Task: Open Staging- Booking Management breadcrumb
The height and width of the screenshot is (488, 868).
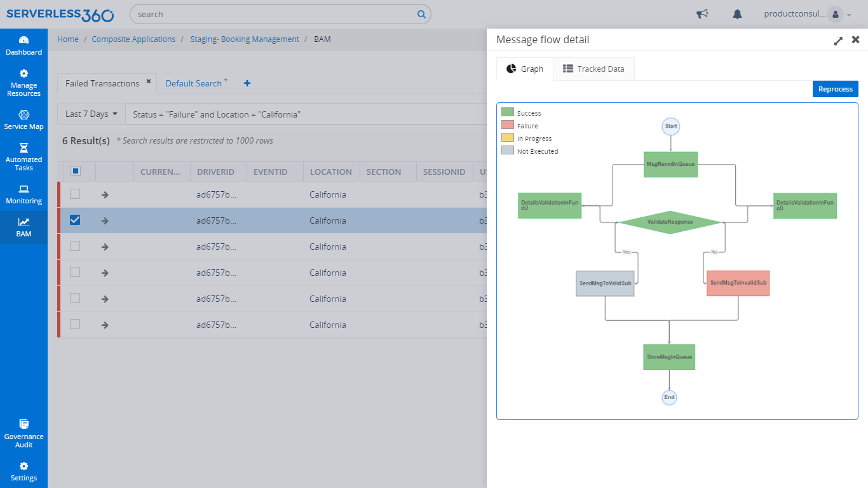Action: click(x=245, y=39)
